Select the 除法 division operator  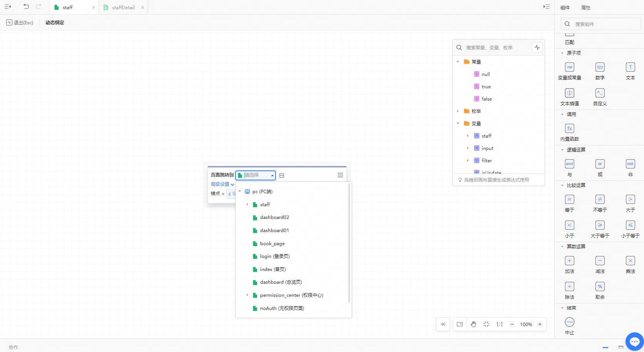570,286
